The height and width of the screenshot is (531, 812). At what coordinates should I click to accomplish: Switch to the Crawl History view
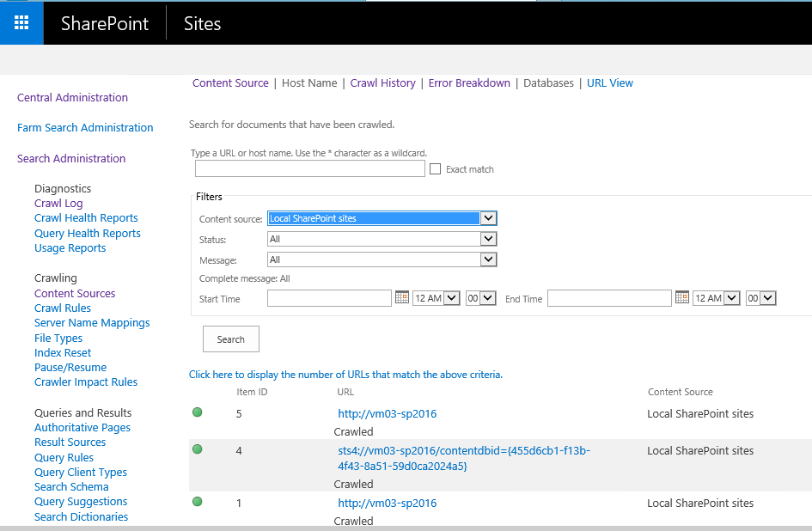(382, 83)
